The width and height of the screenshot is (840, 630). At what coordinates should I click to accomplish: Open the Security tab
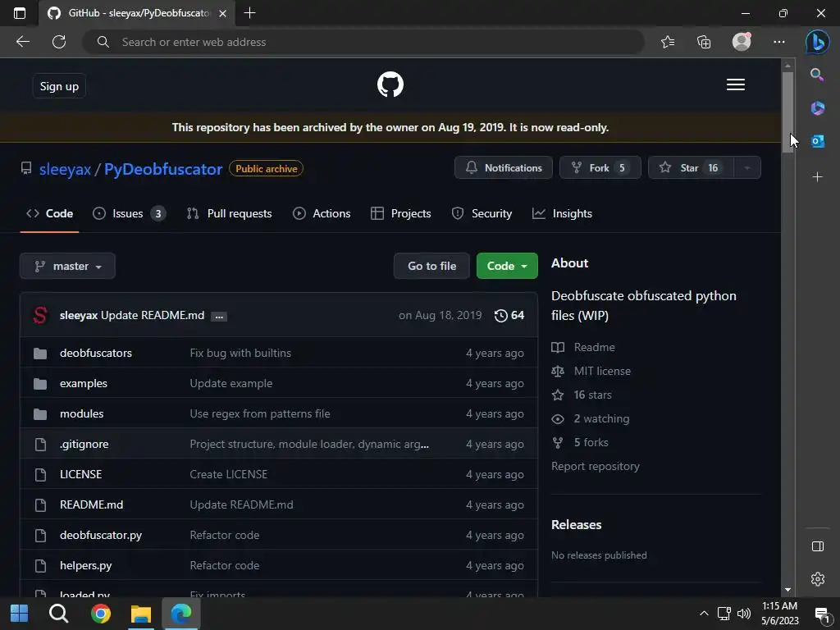[482, 214]
